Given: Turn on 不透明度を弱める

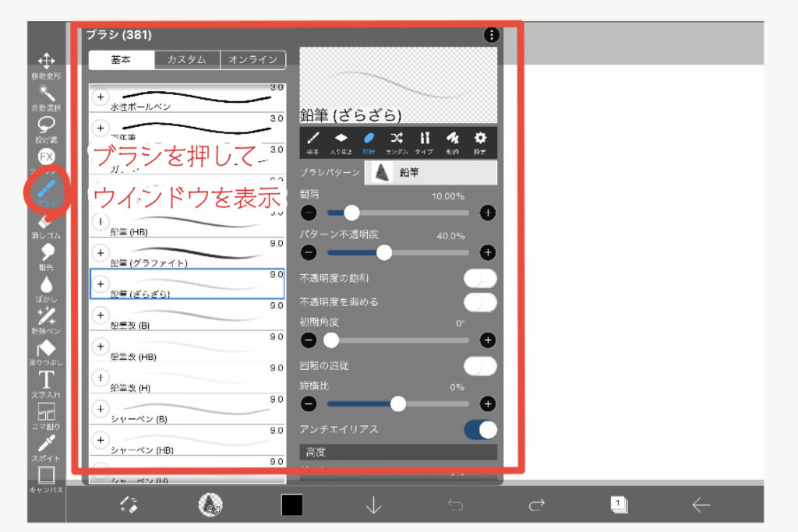Looking at the screenshot, I should click(x=482, y=302).
